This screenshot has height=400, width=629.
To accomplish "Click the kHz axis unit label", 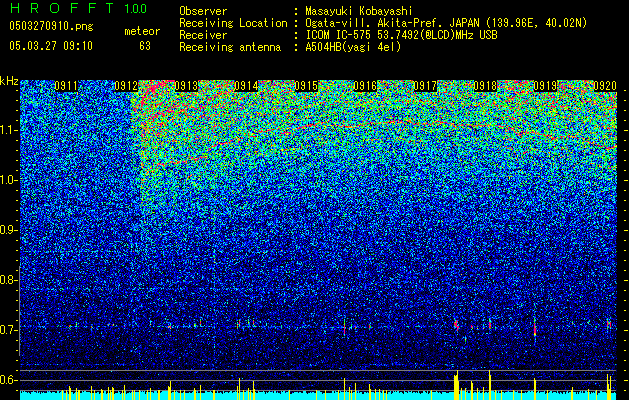I will click(x=9, y=81).
